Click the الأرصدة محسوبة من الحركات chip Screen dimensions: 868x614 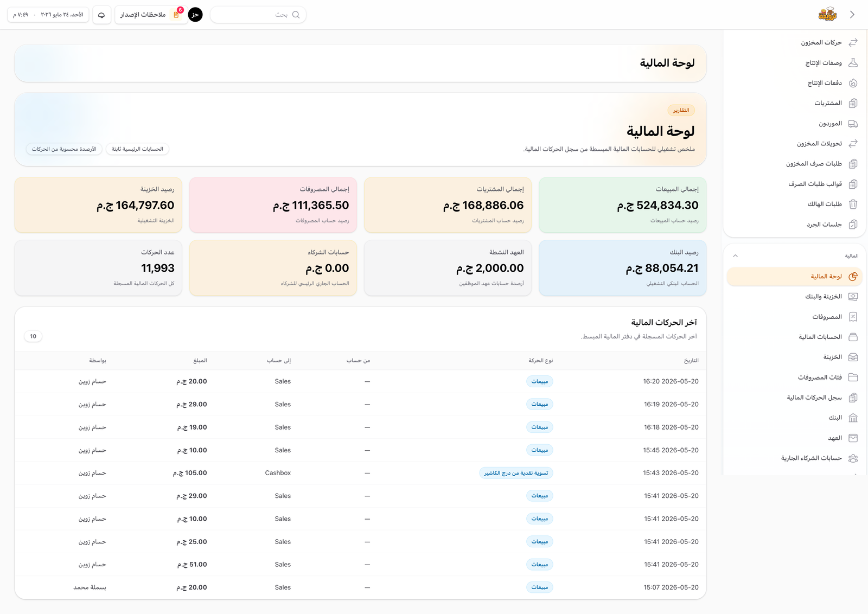(x=64, y=149)
